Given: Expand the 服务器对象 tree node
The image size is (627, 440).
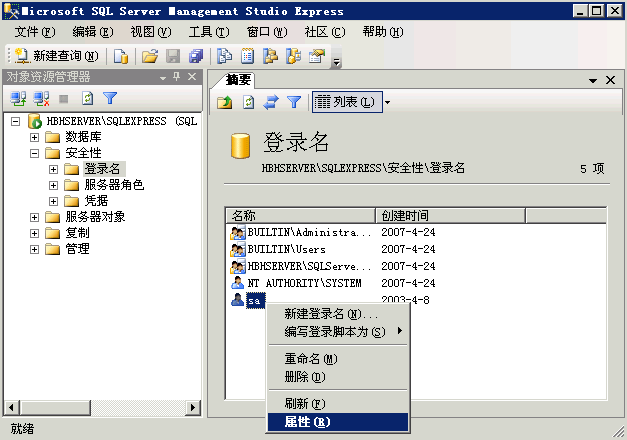Looking at the screenshot, I should [34, 217].
